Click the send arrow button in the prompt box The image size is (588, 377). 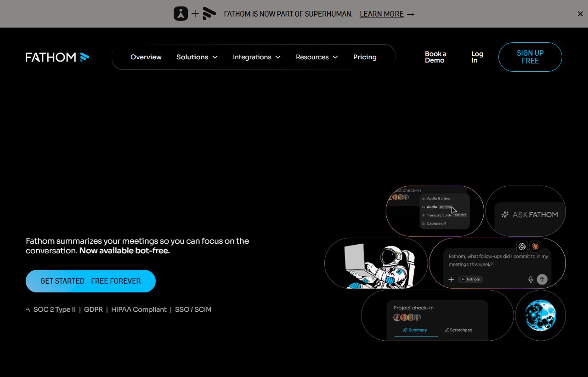pyautogui.click(x=542, y=279)
